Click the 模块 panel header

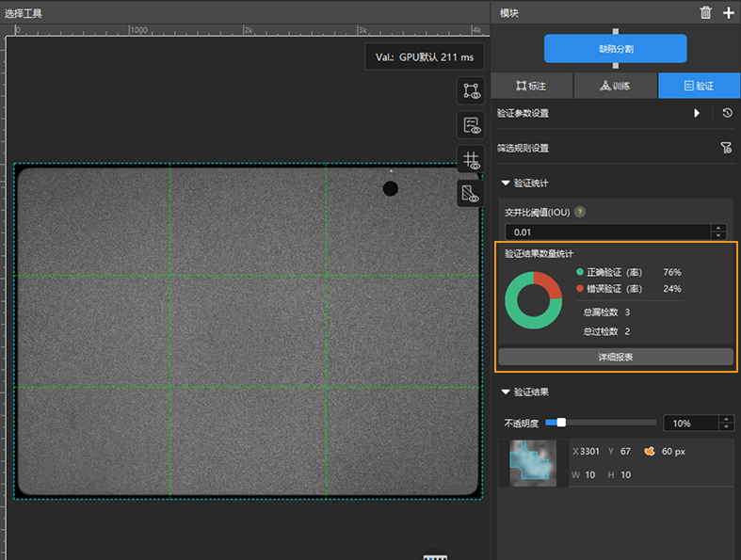click(509, 13)
